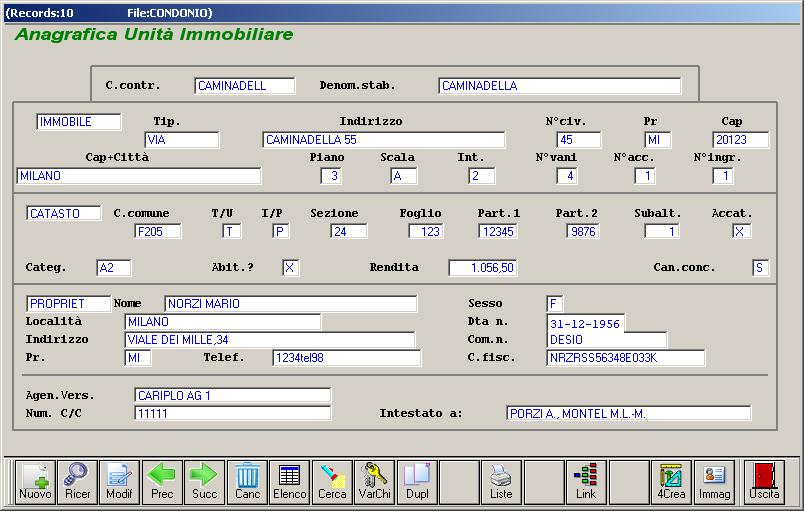Viewport: 804px width, 511px height.
Task: Click owner Indirizzo VIALE DEI MILLE,34
Action: (x=270, y=339)
